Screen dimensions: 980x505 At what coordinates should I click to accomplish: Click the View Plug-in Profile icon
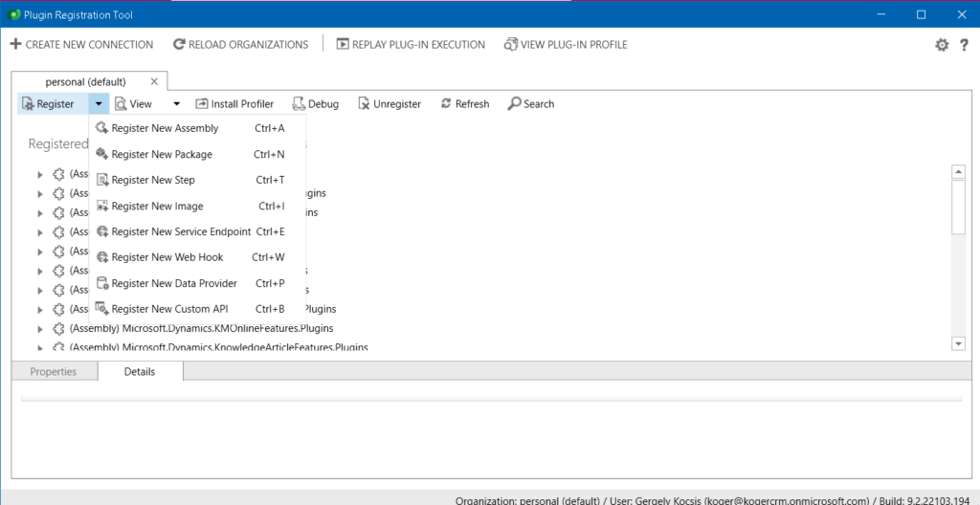[x=511, y=44]
